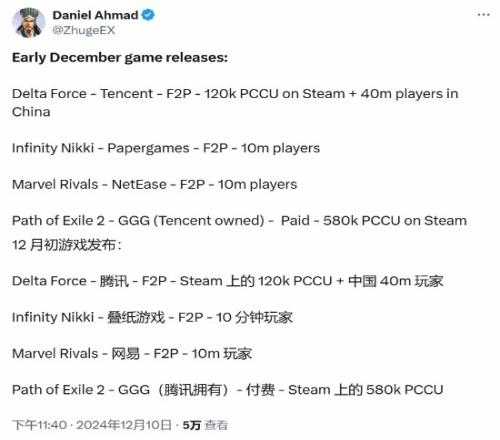Click the Delta Force Tencent English line
The image size is (500, 440).
click(x=235, y=103)
